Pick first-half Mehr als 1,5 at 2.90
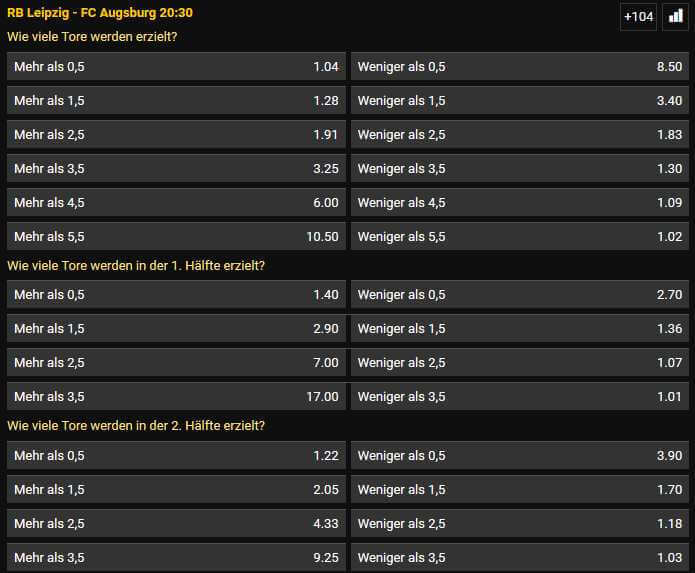The image size is (695, 573). point(176,329)
